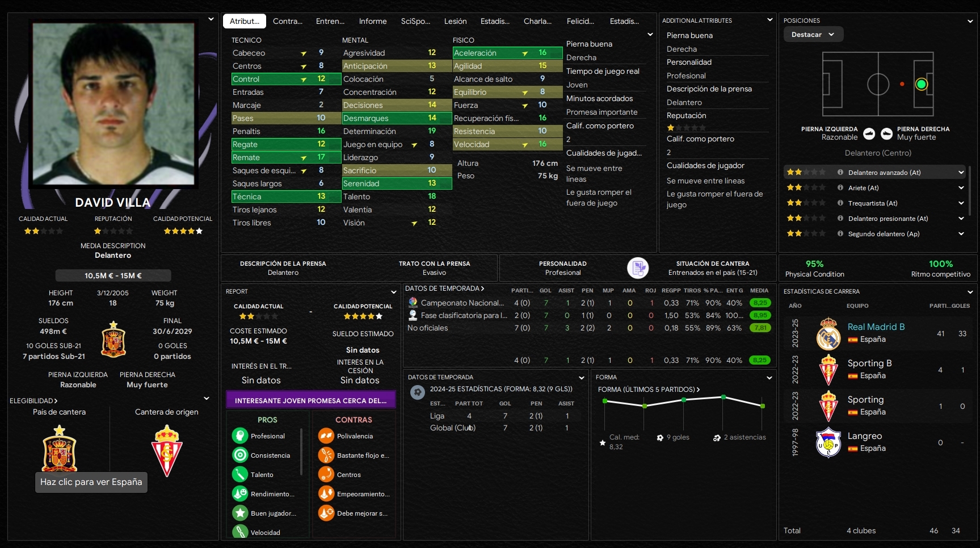Open the FORMA (ÚLTIMOS 5 PARTIDOS) link
The image size is (980, 548).
649,390
